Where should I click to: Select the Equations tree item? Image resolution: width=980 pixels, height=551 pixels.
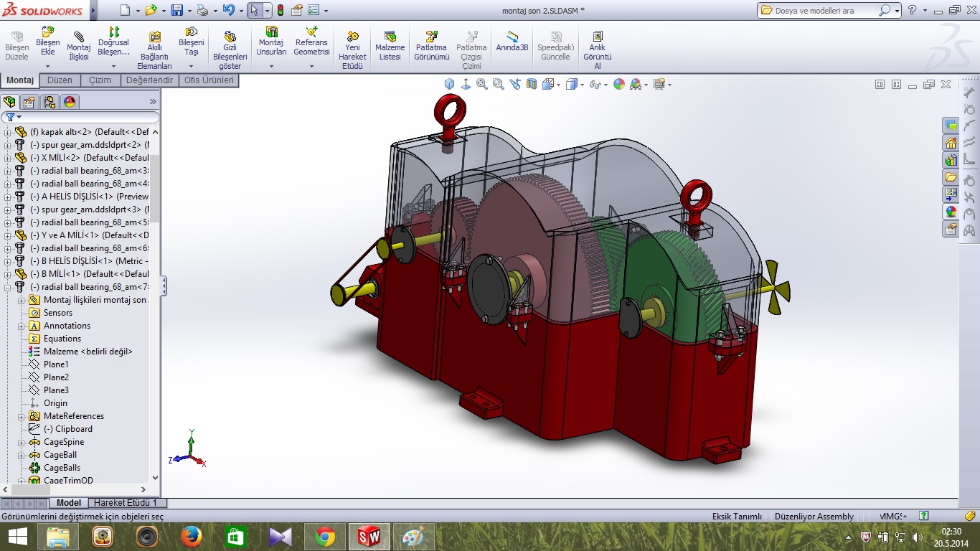pos(62,339)
